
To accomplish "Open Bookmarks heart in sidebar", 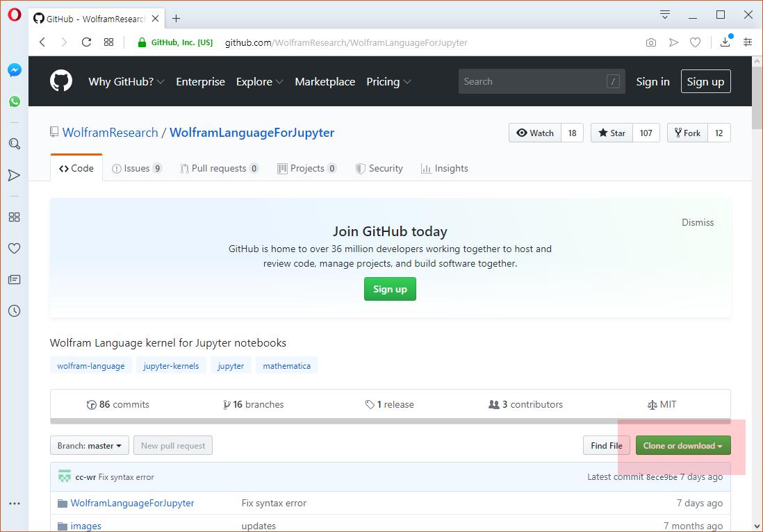I will click(x=15, y=249).
